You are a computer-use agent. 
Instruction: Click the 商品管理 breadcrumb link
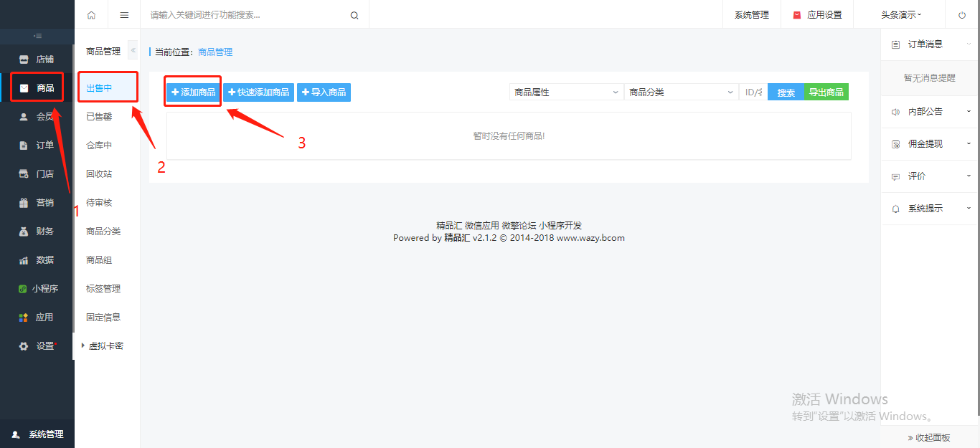[x=215, y=52]
